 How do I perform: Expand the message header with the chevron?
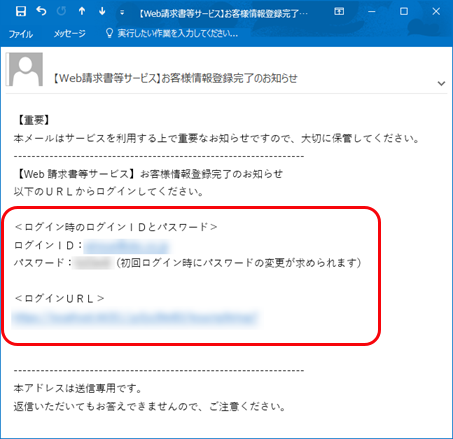[441, 83]
